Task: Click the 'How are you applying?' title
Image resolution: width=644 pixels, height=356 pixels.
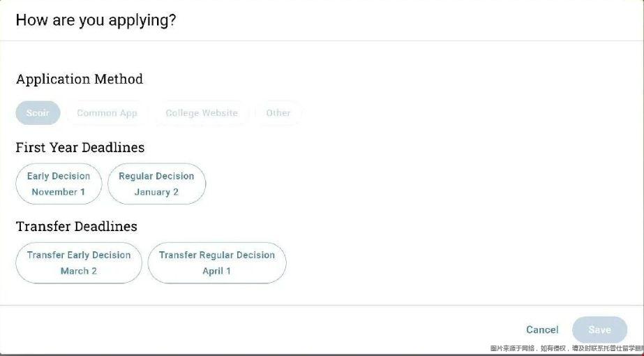Action: click(96, 20)
